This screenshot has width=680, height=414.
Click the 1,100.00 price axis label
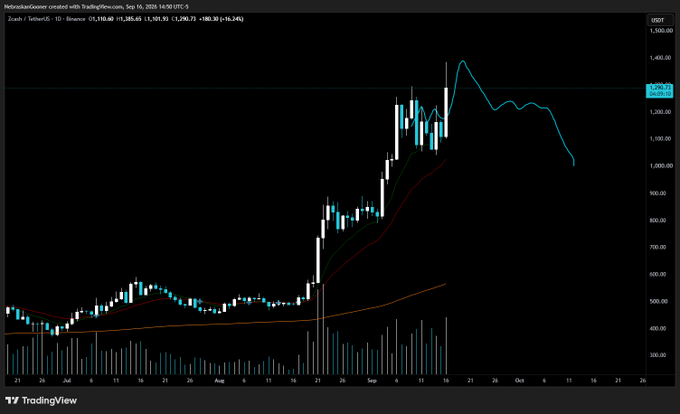coord(661,139)
